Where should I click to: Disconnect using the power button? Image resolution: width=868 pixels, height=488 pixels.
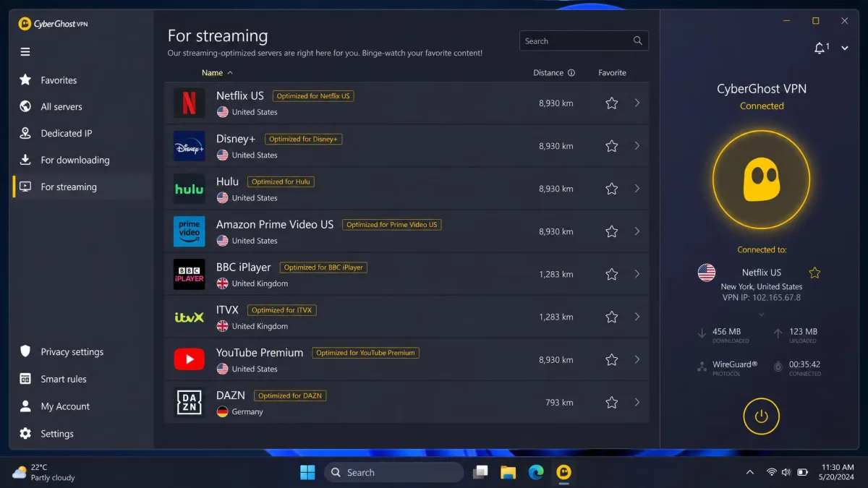(761, 416)
